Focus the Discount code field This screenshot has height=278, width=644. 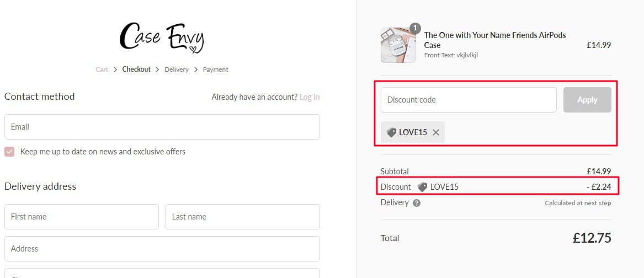pos(469,100)
